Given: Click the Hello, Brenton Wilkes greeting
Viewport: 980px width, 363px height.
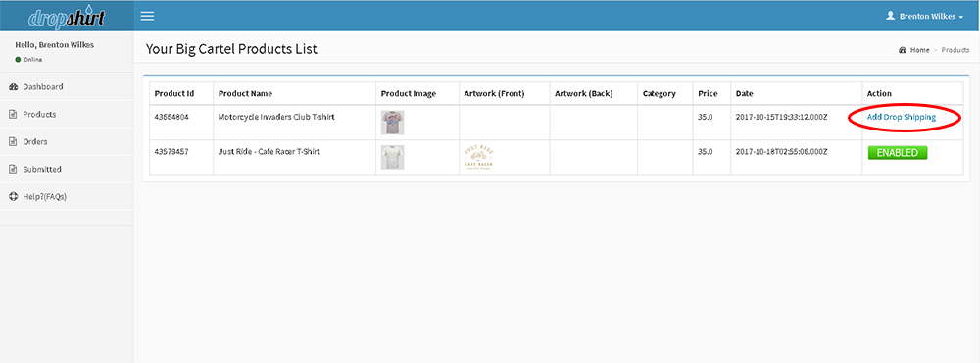Looking at the screenshot, I should point(54,45).
